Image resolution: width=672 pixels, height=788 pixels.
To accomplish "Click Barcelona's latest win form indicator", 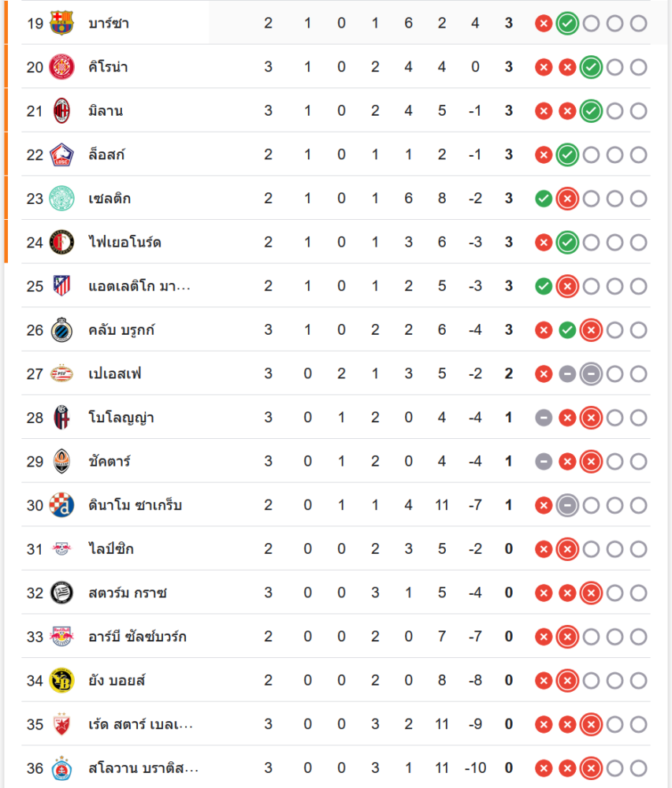I will [x=566, y=23].
